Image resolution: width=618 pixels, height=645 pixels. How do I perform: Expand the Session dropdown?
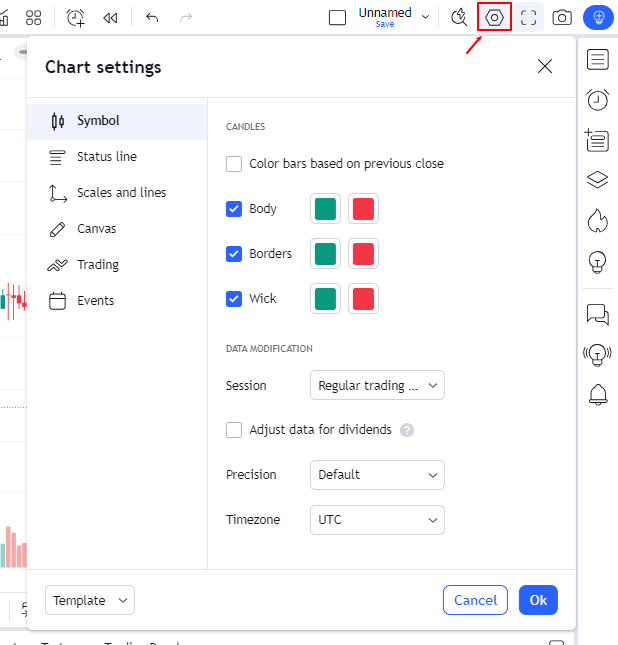377,385
